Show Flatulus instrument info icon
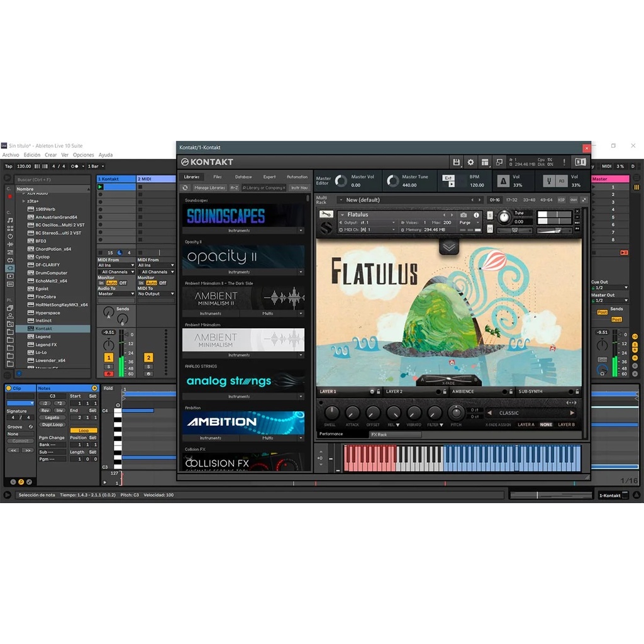The image size is (644, 644). pyautogui.click(x=476, y=215)
